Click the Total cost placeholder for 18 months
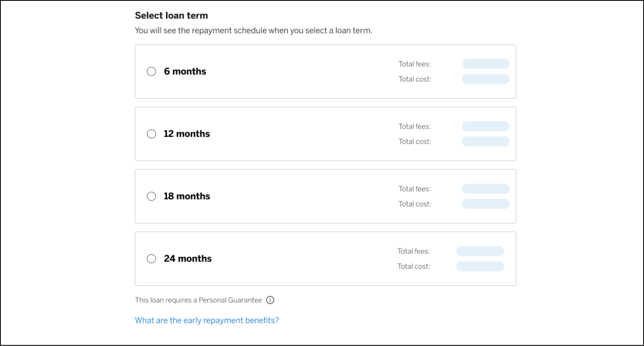The width and height of the screenshot is (644, 346). tap(485, 204)
